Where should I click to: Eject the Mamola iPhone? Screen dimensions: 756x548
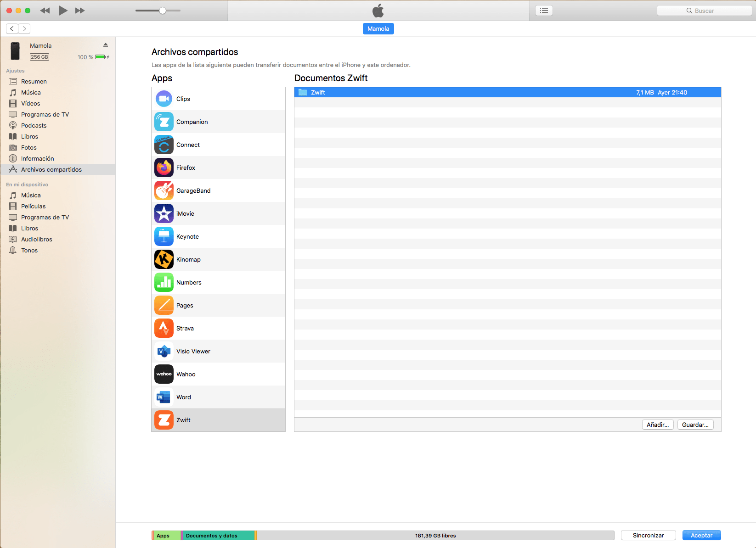point(106,45)
